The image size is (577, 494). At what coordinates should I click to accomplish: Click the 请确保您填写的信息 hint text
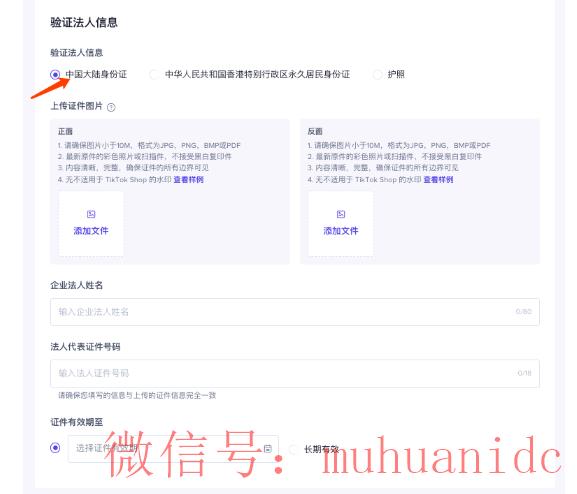[137, 396]
